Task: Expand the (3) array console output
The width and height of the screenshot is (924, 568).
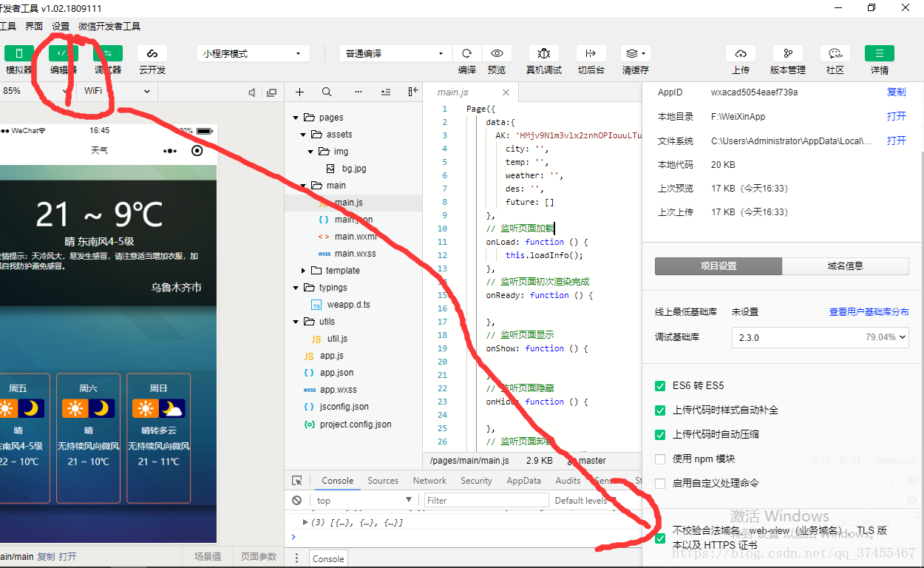Action: click(x=306, y=522)
